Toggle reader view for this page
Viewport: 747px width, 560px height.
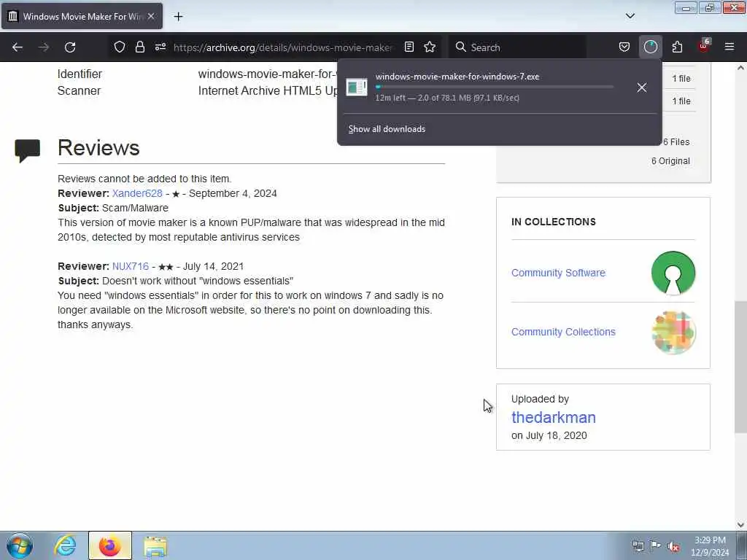tap(409, 47)
